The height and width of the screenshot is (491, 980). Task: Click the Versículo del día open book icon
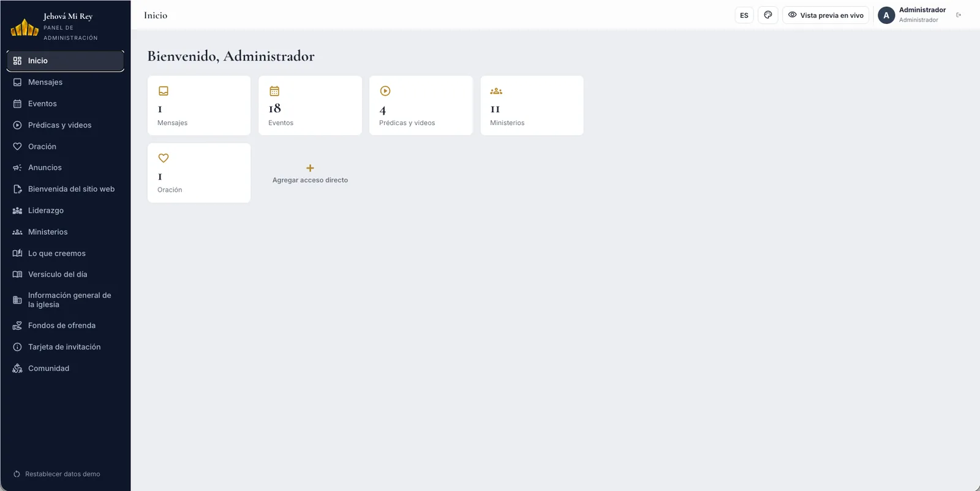(x=17, y=274)
